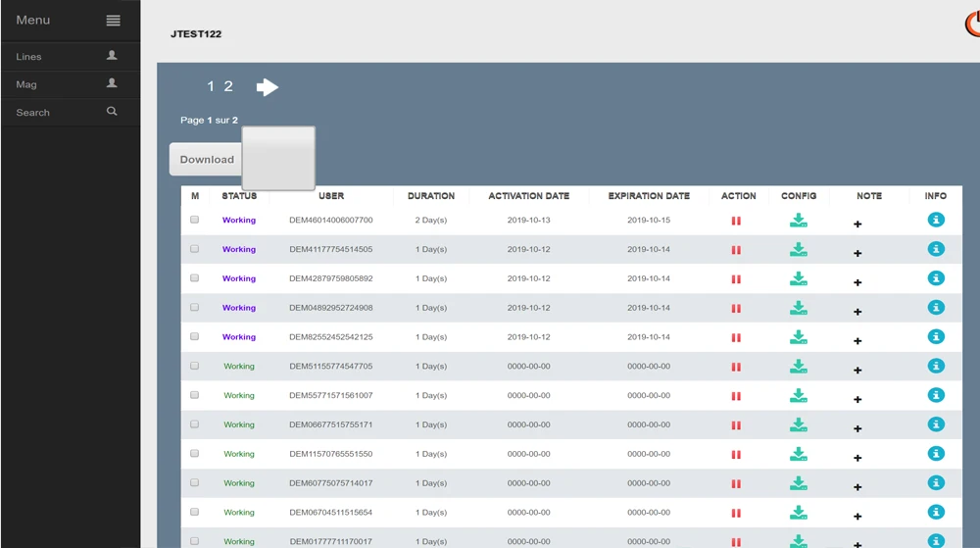Viewport: 980px width, 548px height.
Task: Add a note for DEM46014006007700
Action: [x=857, y=224]
